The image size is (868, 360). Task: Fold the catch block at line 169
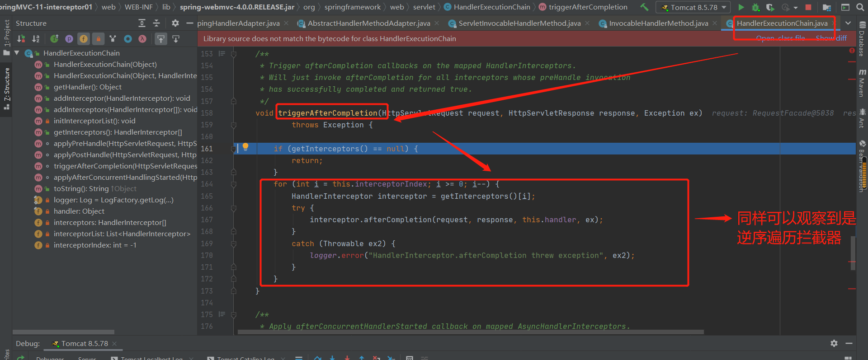pos(234,243)
